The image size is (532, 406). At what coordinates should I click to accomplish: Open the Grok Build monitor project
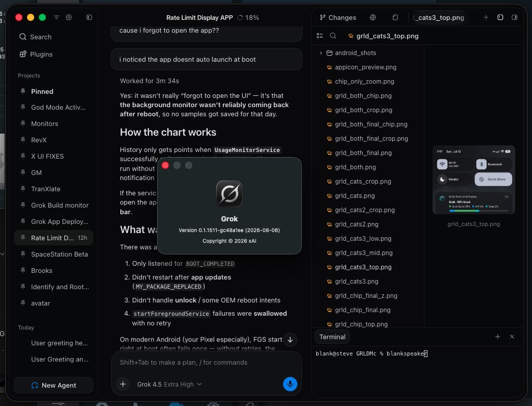point(54,205)
